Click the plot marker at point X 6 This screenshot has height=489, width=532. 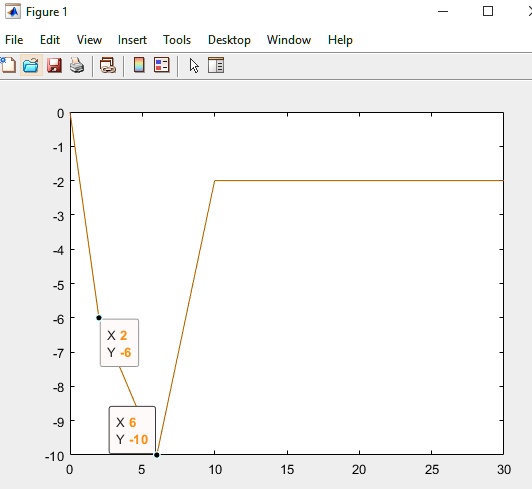point(156,455)
